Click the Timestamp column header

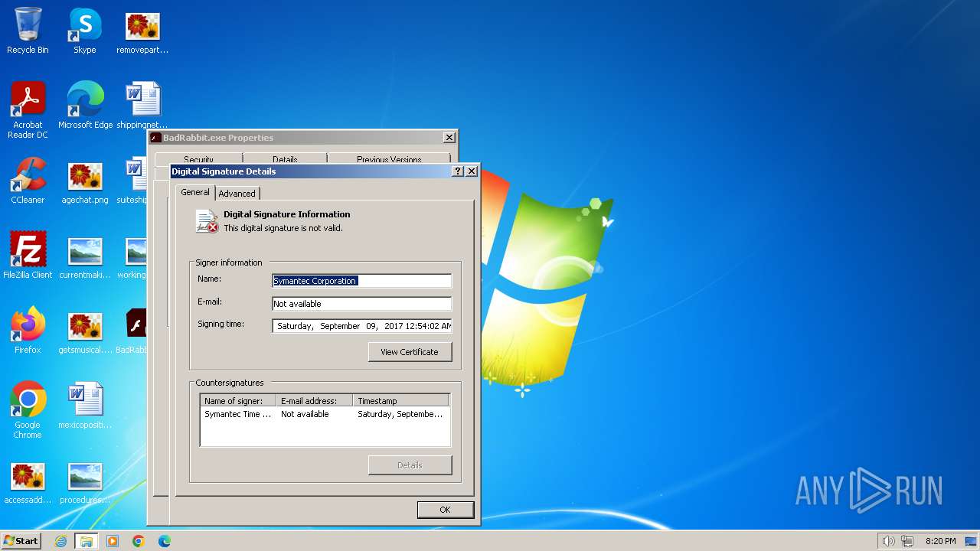(x=400, y=401)
